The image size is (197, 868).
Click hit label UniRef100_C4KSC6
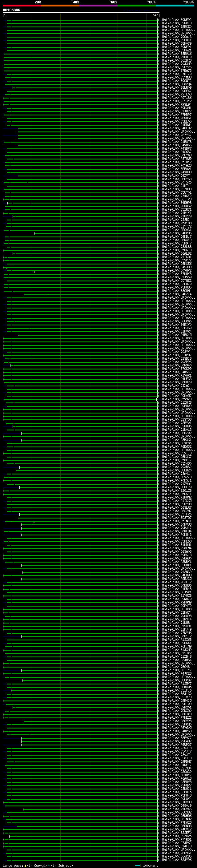pos(177,372)
